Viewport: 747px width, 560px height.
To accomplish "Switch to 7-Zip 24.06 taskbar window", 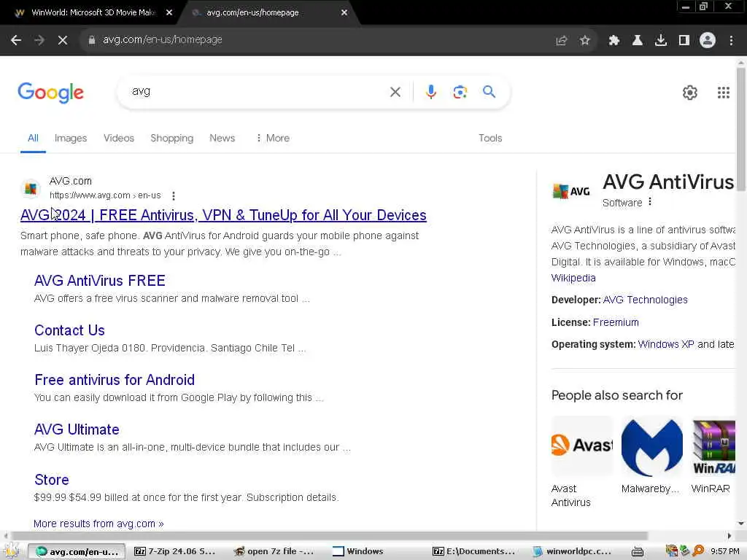I will 175,551.
